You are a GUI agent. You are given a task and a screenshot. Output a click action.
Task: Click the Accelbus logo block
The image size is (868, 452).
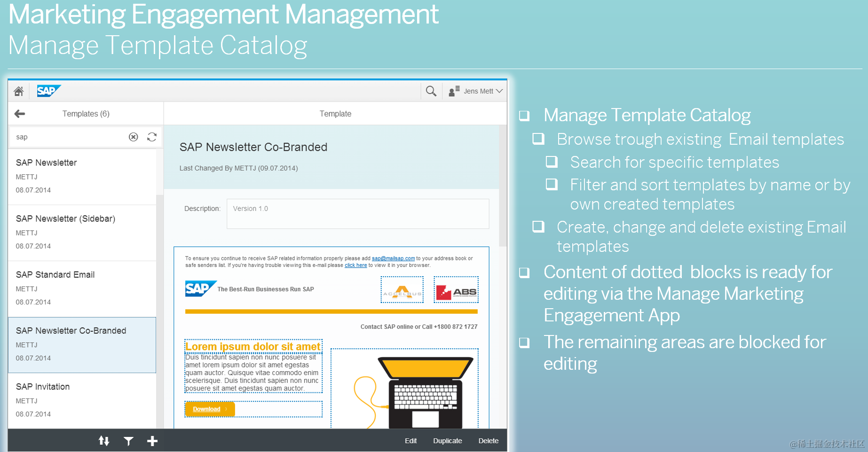point(402,289)
